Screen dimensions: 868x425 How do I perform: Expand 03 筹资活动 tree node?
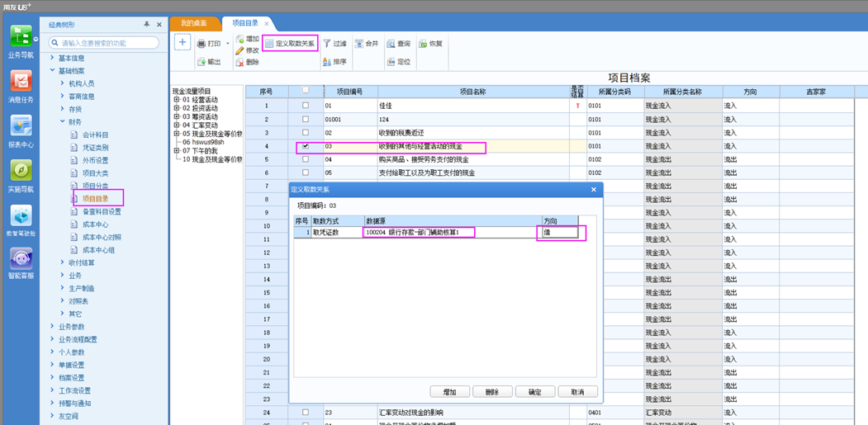pyautogui.click(x=177, y=116)
